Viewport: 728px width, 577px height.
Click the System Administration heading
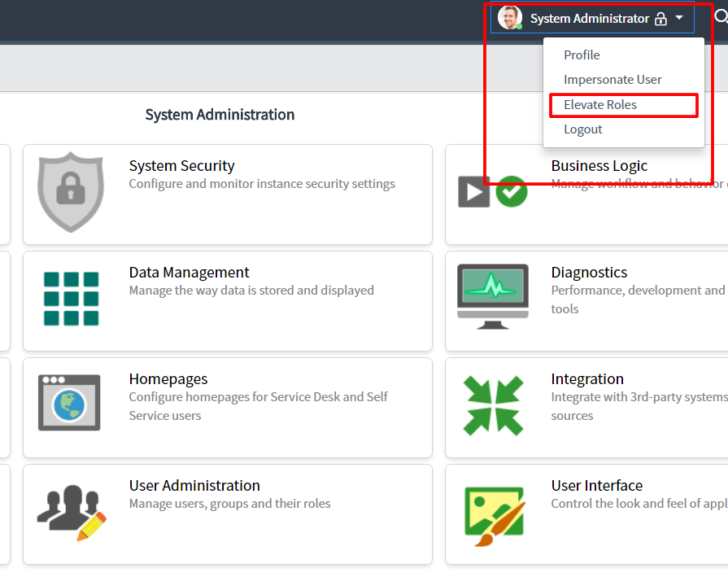click(220, 114)
